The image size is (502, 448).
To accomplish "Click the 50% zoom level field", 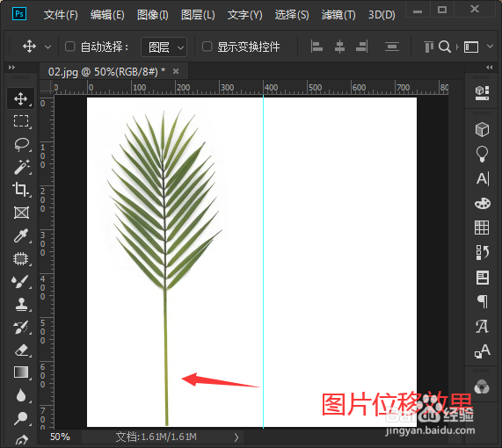I will pyautogui.click(x=60, y=437).
